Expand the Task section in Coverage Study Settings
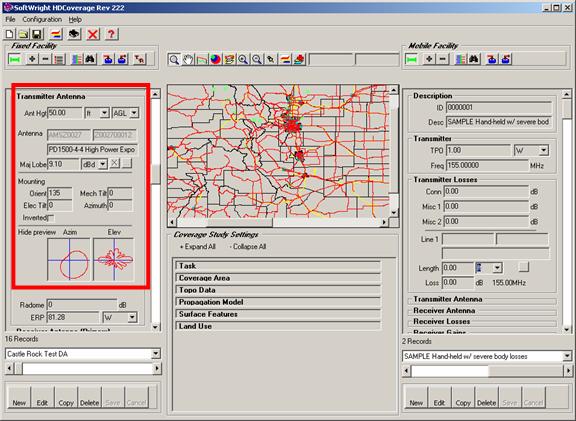Screen dimensions: 576x421 [278, 266]
